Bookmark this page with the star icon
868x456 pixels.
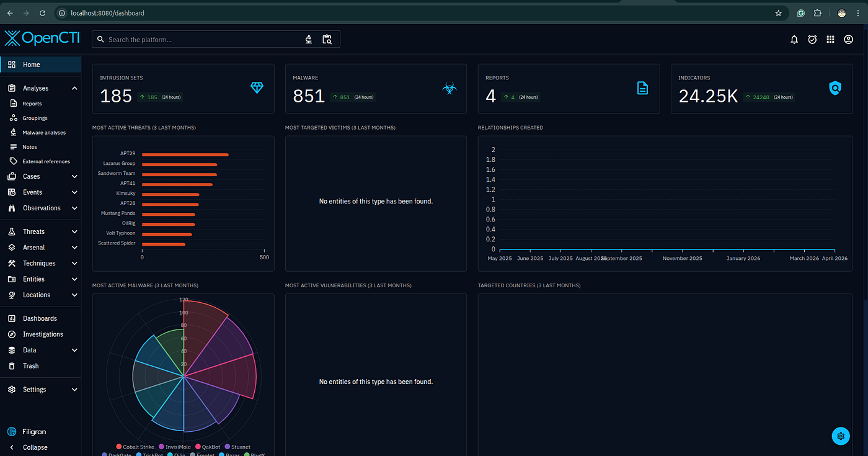pos(778,13)
